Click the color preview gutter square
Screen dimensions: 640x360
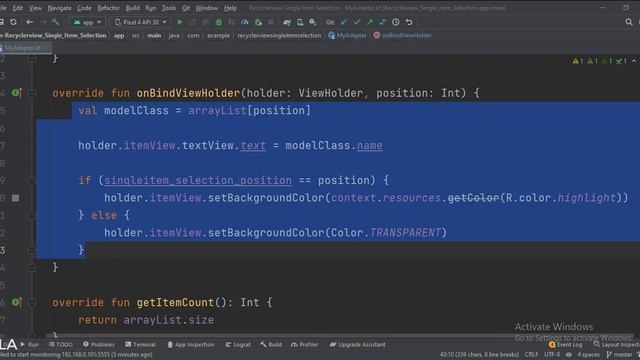click(16, 198)
